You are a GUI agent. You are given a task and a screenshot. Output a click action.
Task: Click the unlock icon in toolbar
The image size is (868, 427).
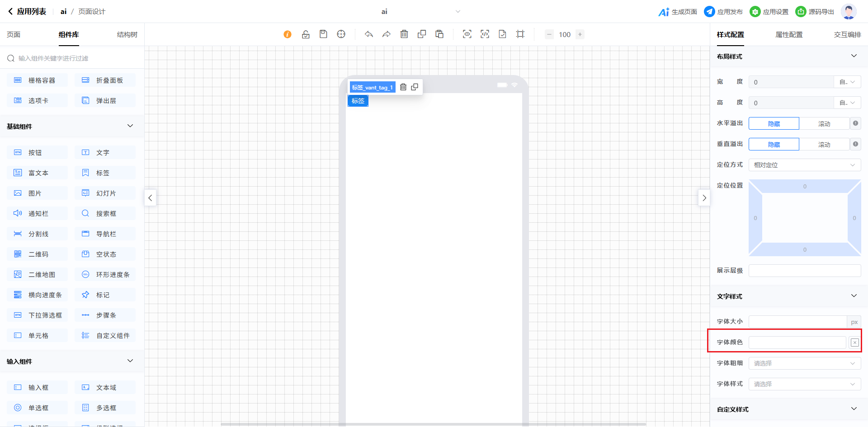pyautogui.click(x=306, y=34)
